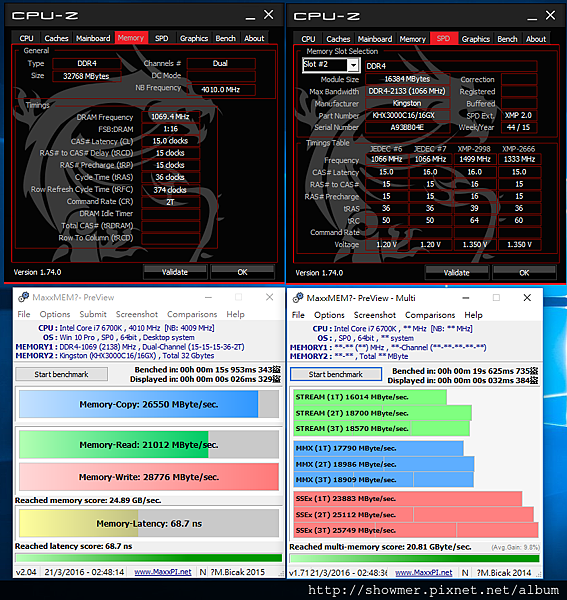The image size is (567, 600).
Task: Click the Memory-Latency 68.7 ns bar
Action: (149, 523)
